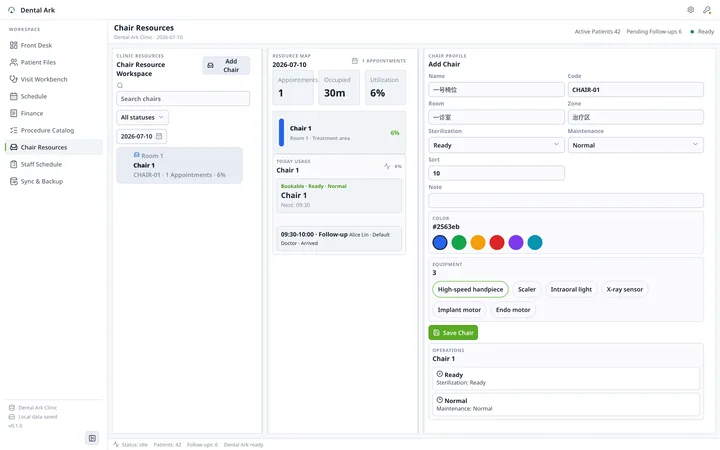
Task: Open the All statuses dropdown
Action: 142,118
